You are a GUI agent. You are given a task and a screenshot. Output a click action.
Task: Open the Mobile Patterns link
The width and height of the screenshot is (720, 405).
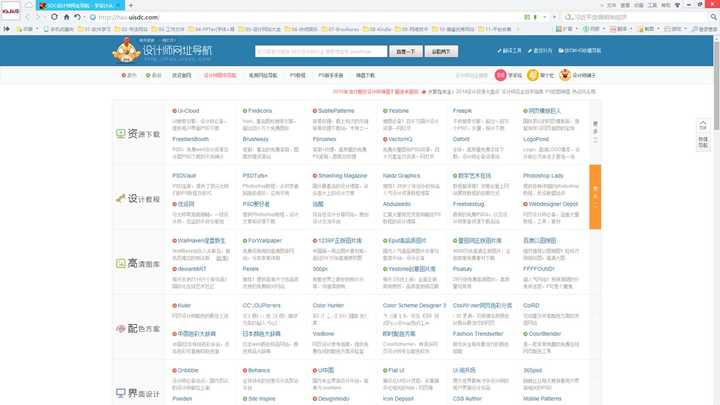point(542,399)
